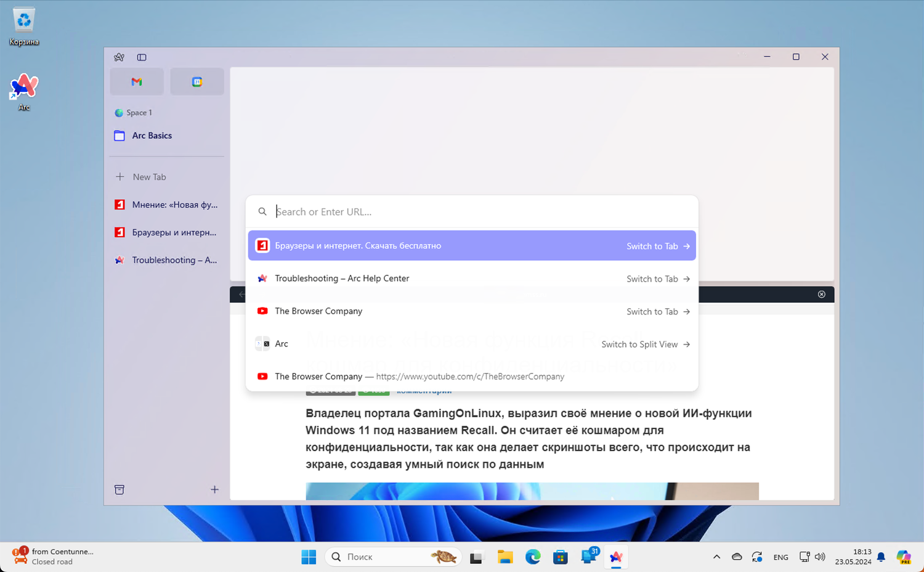Close the split view pane with the X icon
The image size is (924, 572).
821,295
